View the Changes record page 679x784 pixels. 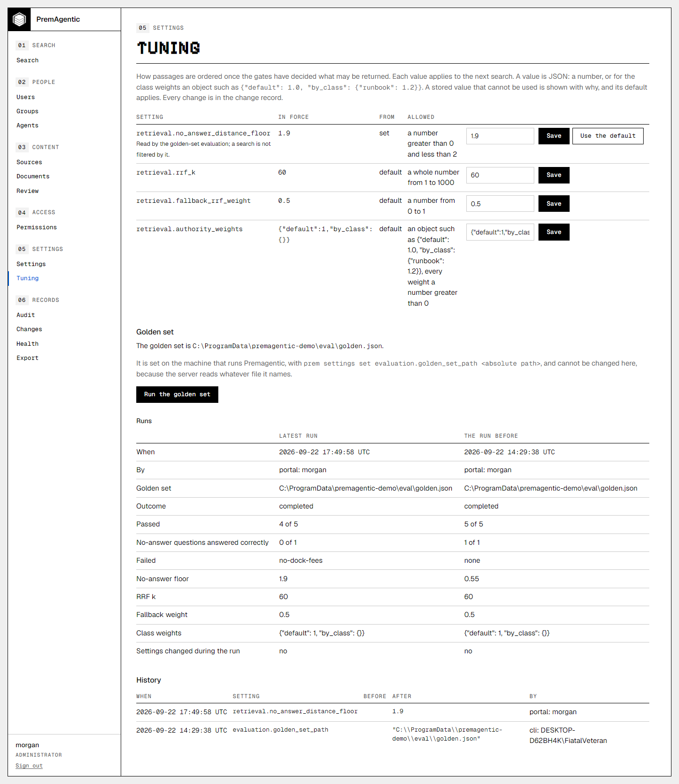click(x=29, y=329)
